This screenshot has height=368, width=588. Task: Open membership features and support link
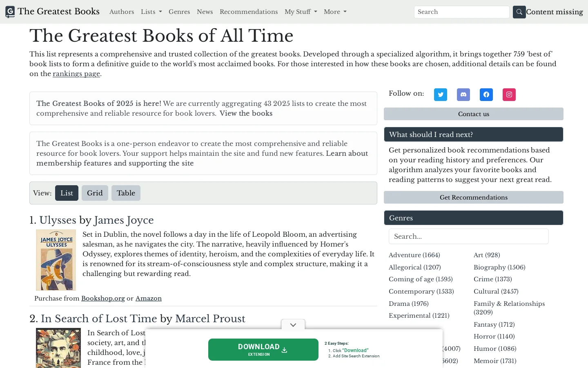point(202,158)
